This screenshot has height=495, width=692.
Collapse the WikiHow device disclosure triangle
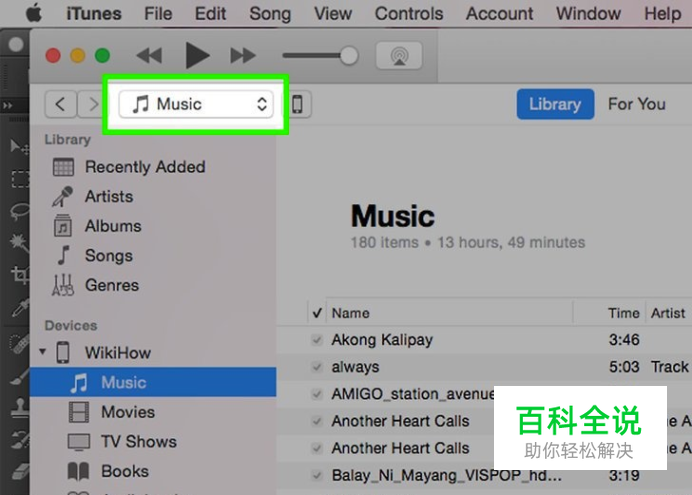(x=42, y=352)
